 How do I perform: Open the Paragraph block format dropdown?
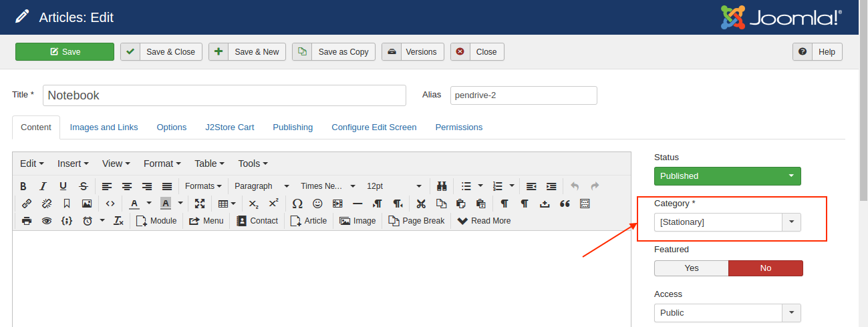(261, 186)
